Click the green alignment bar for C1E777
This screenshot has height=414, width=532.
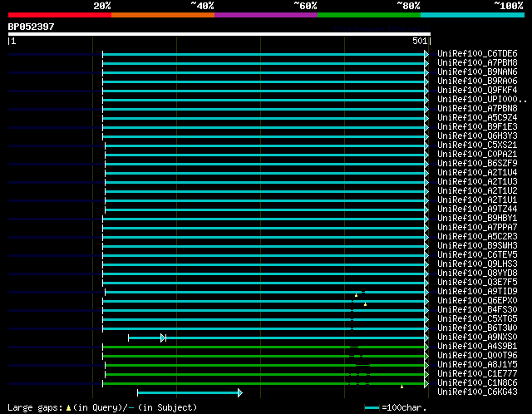point(265,375)
